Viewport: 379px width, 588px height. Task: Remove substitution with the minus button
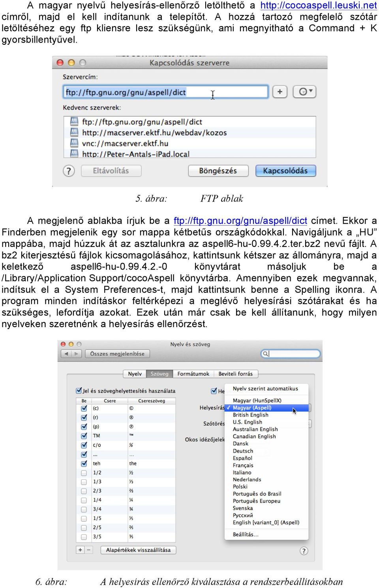point(89,550)
